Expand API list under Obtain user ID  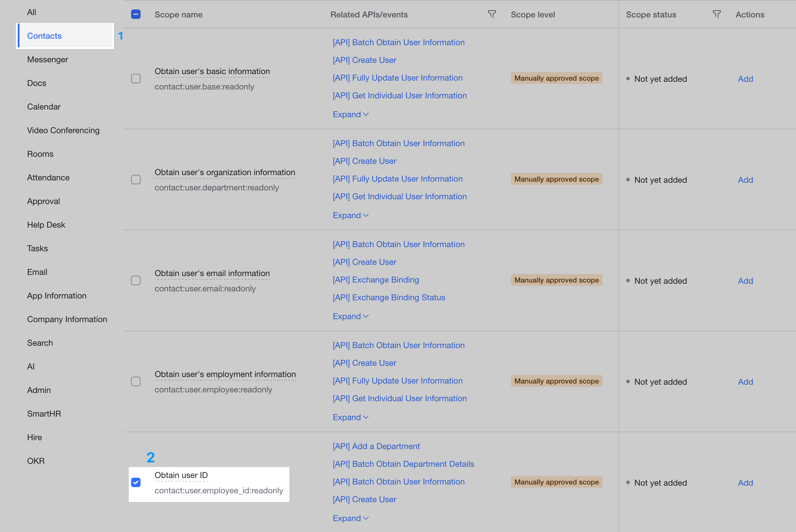click(350, 518)
